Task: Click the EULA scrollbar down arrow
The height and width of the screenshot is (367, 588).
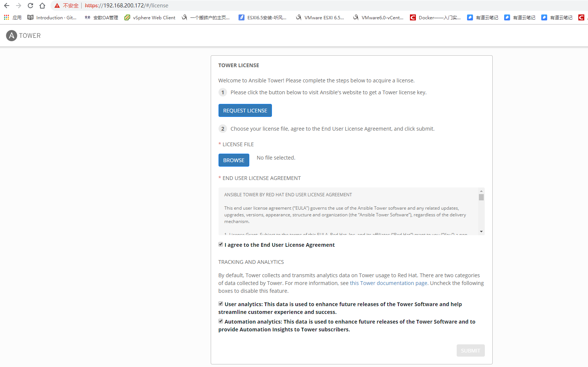Action: [x=481, y=232]
